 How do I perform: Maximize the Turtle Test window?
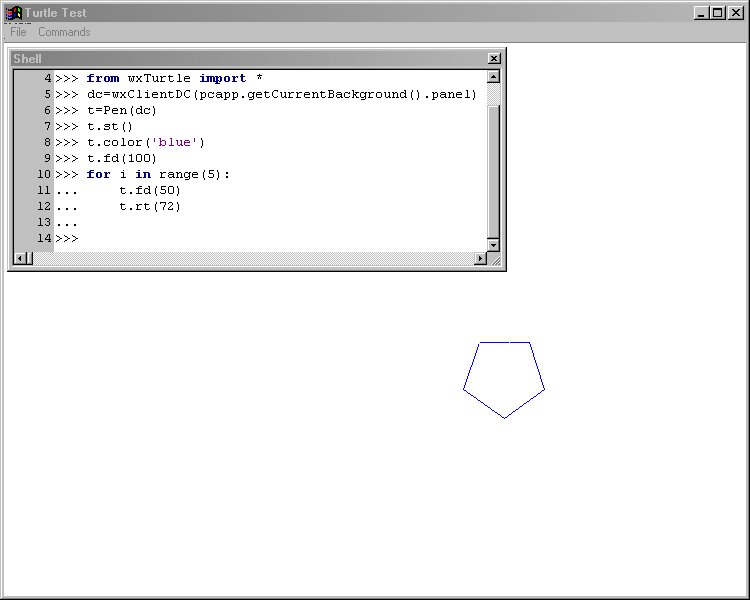(x=718, y=13)
